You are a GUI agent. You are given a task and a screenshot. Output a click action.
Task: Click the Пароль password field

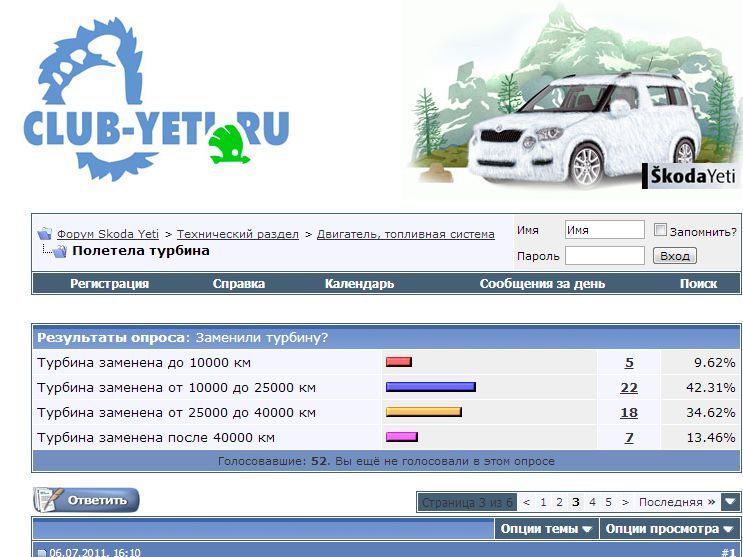point(605,256)
